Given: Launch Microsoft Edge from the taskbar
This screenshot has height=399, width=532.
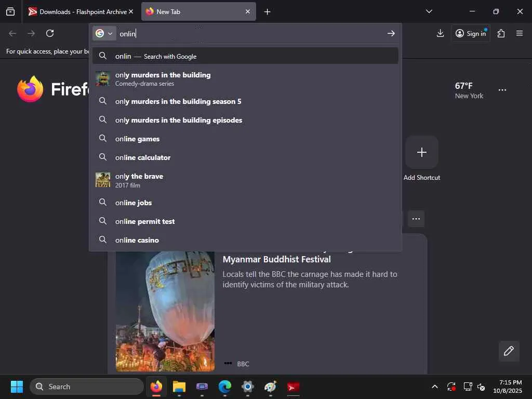Looking at the screenshot, I should coord(224,387).
